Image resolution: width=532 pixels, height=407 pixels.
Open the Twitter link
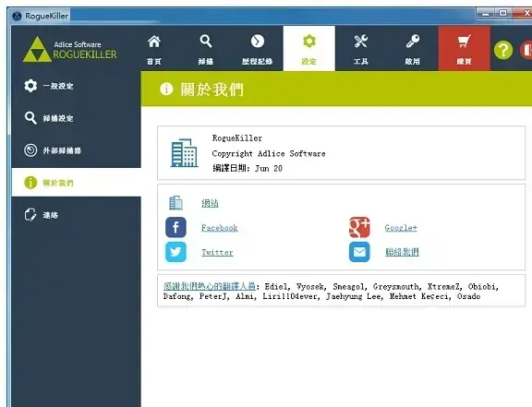tap(217, 252)
